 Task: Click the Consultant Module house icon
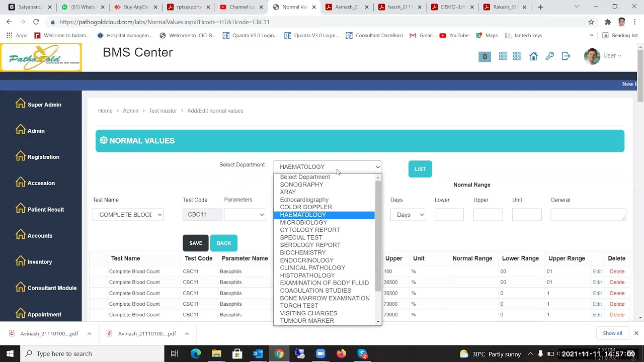pyautogui.click(x=20, y=287)
